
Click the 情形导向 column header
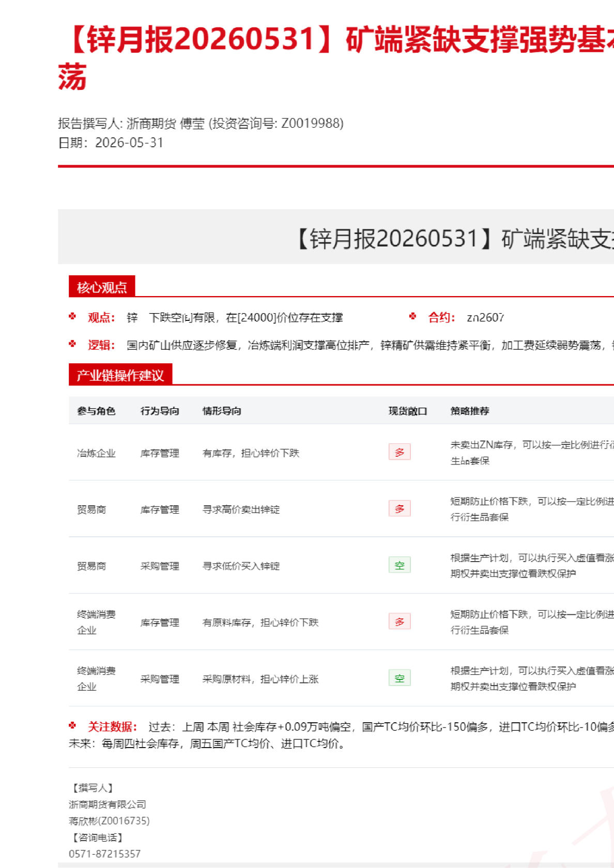tap(222, 411)
